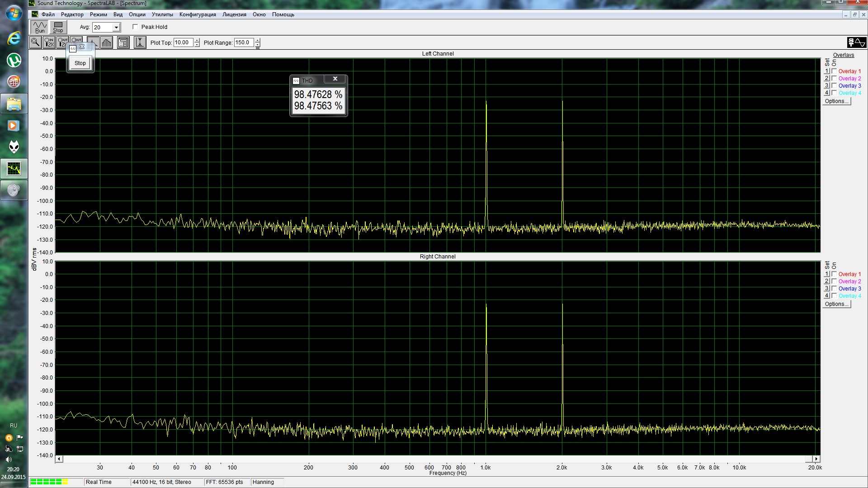The width and height of the screenshot is (868, 488).
Task: Open the Режим menu
Action: (x=99, y=14)
